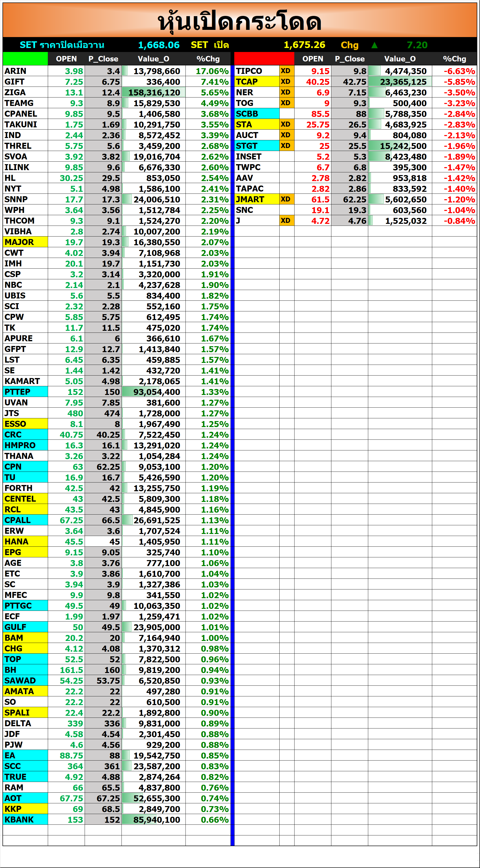Select the TRUE ticker cell
The image size is (480, 868).
pyautogui.click(x=25, y=777)
